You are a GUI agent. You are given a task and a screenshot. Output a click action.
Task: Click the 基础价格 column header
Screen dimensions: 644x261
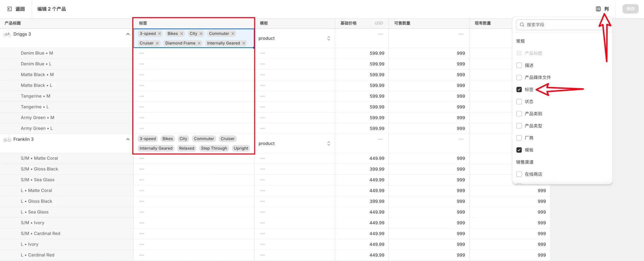348,23
